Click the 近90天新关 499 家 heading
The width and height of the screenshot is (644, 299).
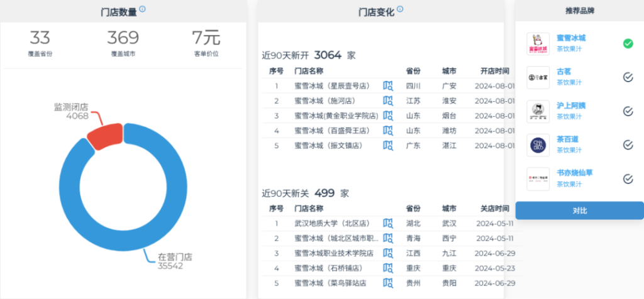coord(306,193)
